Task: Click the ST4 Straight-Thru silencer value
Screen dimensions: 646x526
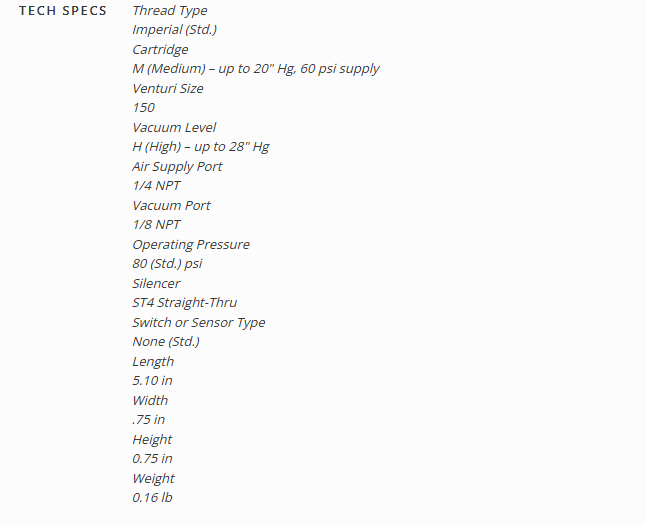Action: (x=185, y=303)
